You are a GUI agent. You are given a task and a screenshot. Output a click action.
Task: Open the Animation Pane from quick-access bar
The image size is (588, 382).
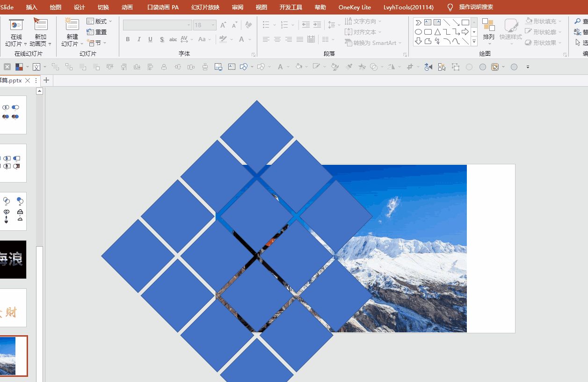pos(428,67)
